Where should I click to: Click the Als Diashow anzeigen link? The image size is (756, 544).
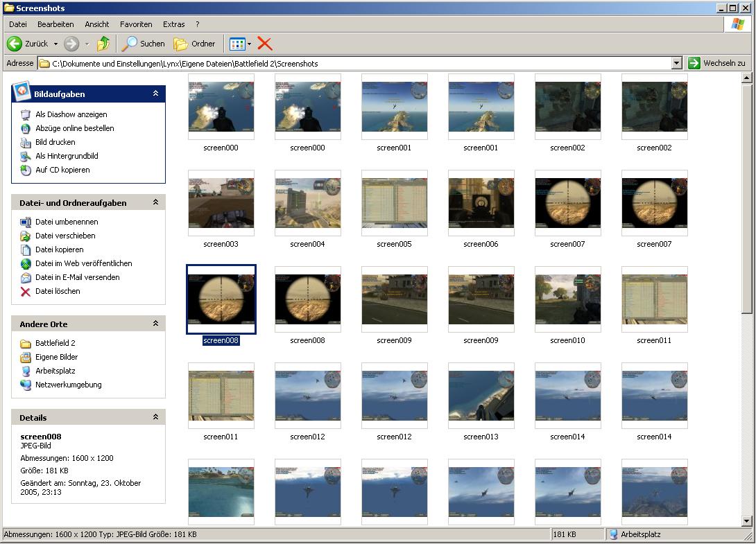point(71,114)
